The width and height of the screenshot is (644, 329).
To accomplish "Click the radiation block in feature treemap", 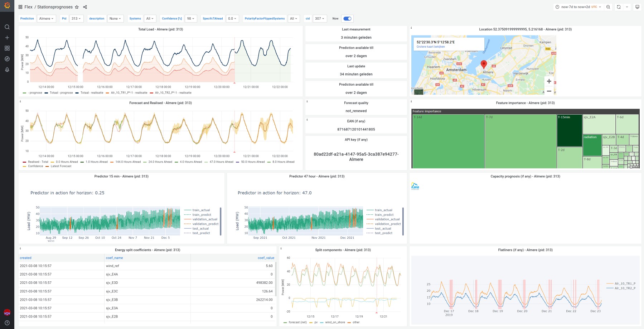I will 592,145.
